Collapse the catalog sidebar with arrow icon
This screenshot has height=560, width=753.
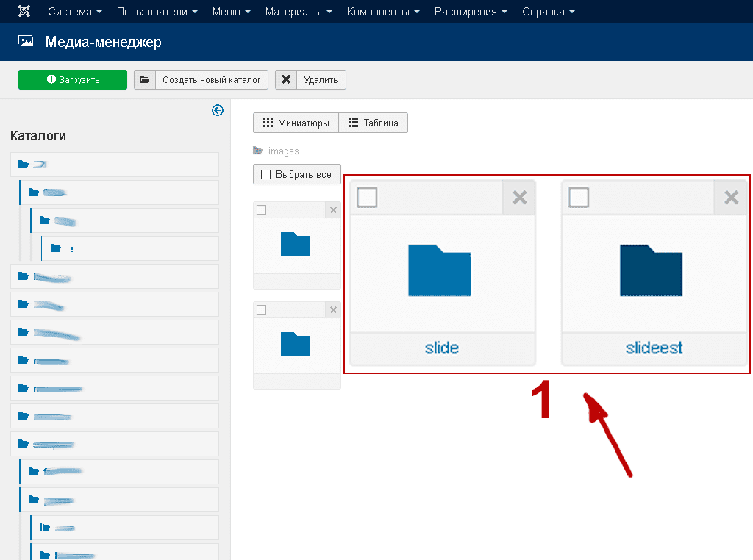coord(217,110)
